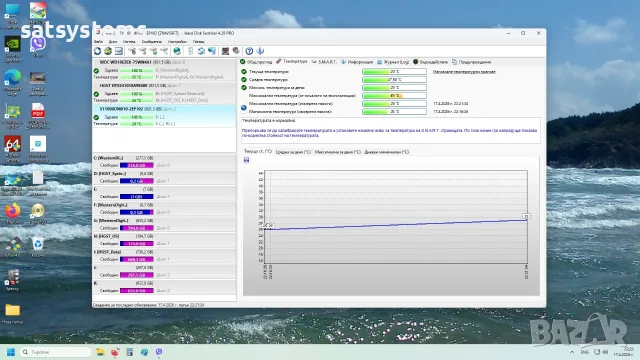
Task: Click the ENG language indicator in tray
Action: (x=584, y=352)
